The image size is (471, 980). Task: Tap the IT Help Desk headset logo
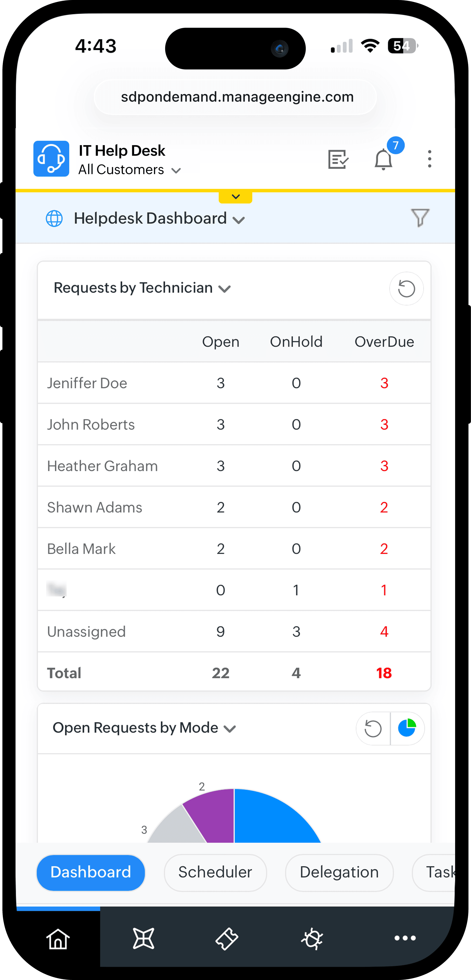click(x=51, y=159)
